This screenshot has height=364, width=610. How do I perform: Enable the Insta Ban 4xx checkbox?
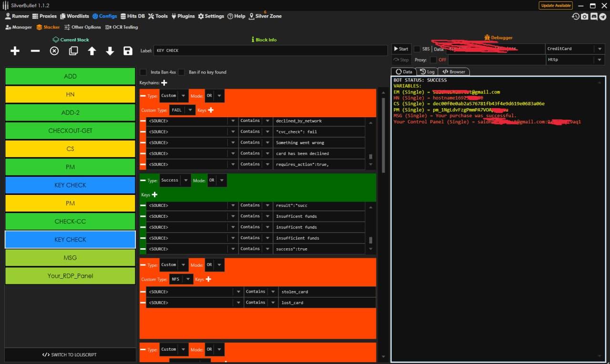[143, 72]
